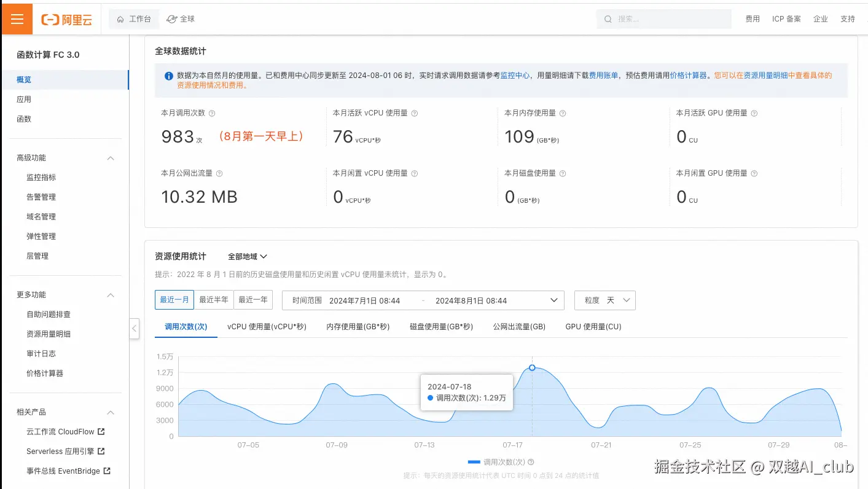Viewport: 868px width, 489px height.
Task: Click the help icon beside 本月磁盘使用量
Action: (x=563, y=174)
